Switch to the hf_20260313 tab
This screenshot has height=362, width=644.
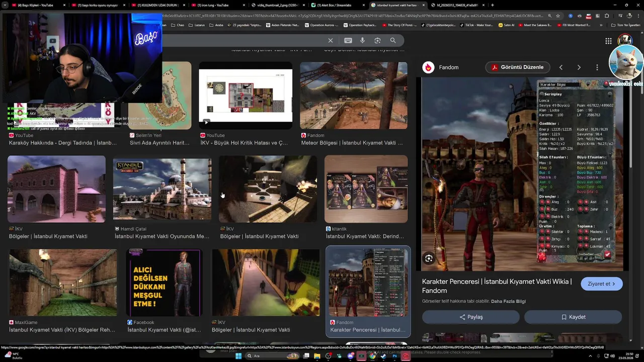coord(457,5)
